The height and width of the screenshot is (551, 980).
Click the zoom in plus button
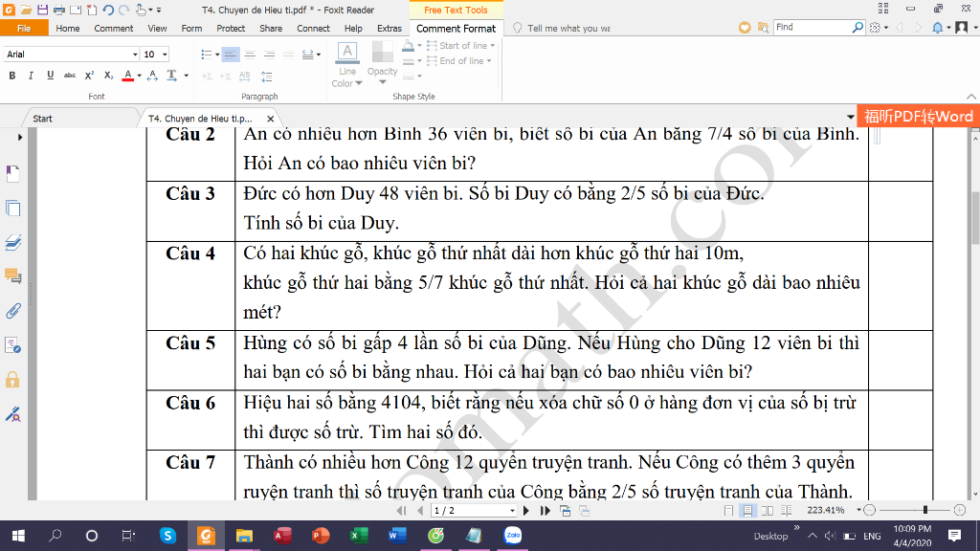(961, 511)
